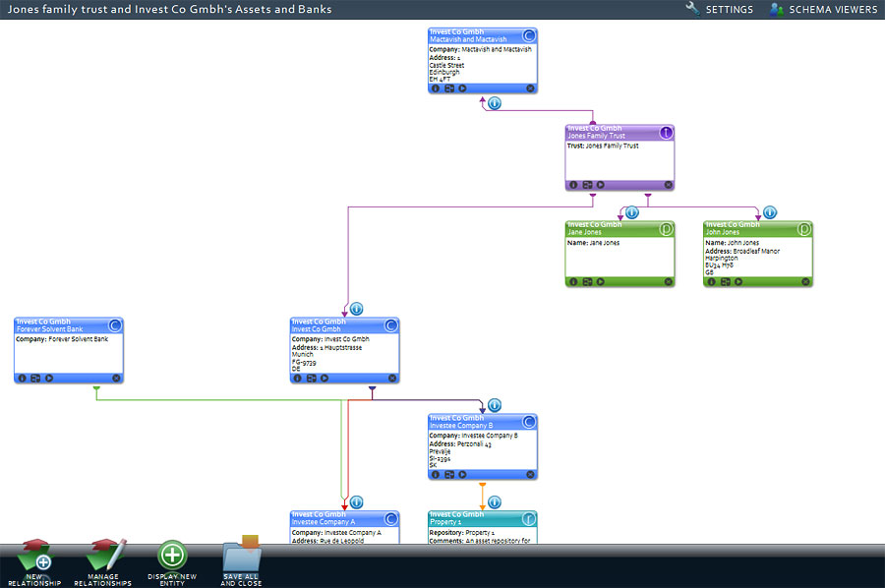Click the play arrow on Jones Family Trust card

coord(600,185)
